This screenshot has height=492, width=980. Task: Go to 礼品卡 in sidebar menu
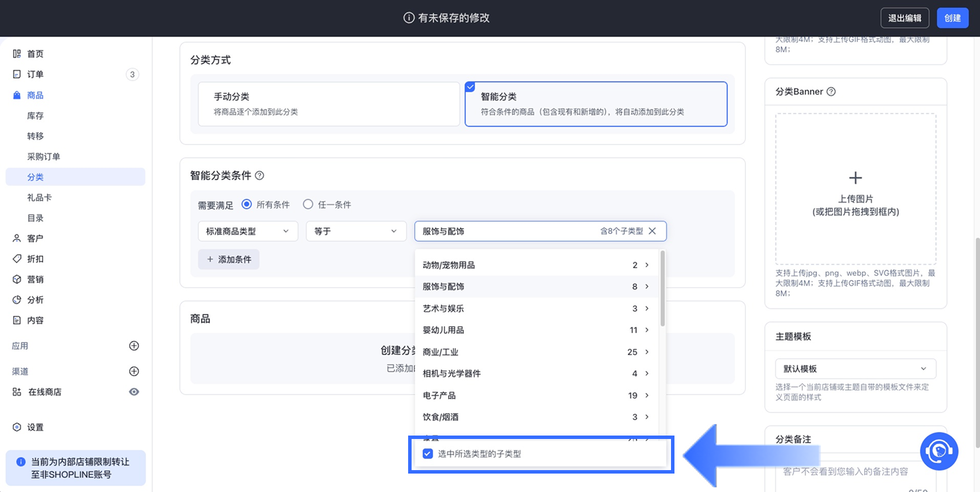pyautogui.click(x=39, y=198)
